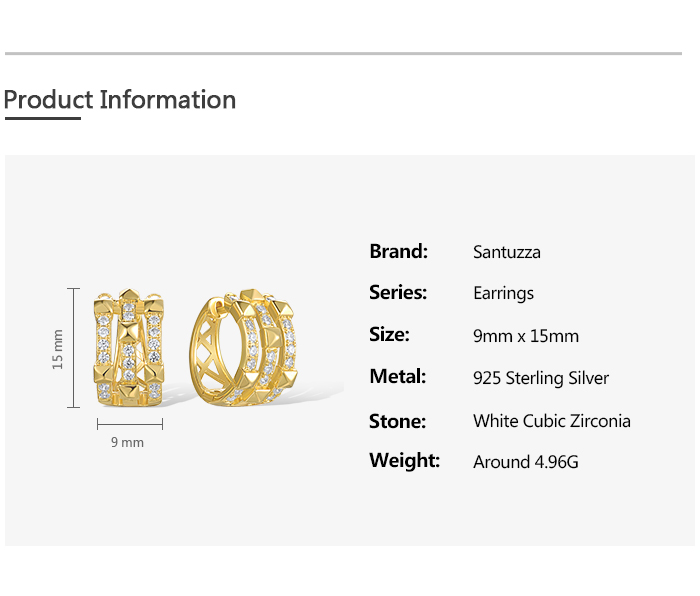Click the White Cubic Zirconia text
Screen dimensions: 700x596
pos(552,421)
